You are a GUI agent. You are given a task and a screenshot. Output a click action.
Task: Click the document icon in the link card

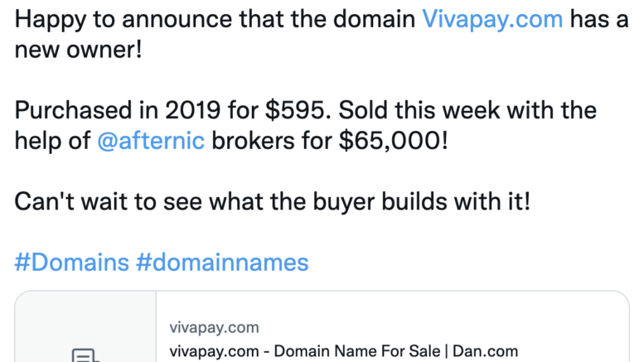point(85,355)
